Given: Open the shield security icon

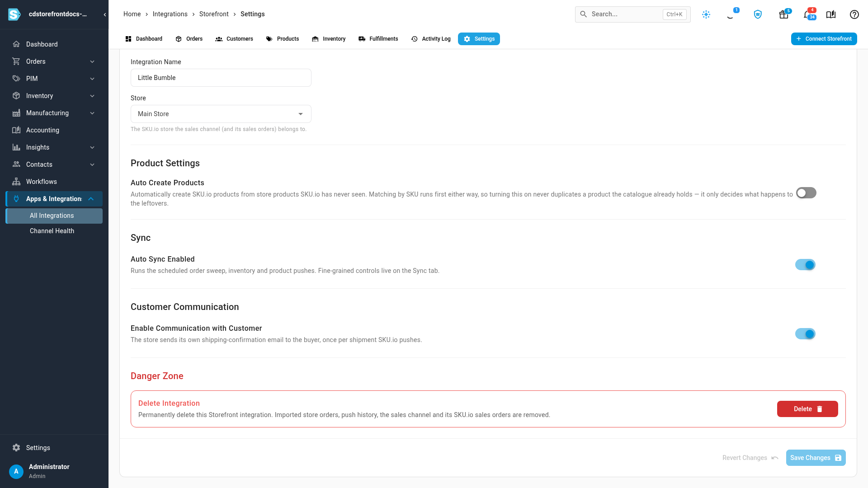Looking at the screenshot, I should pos(758,14).
